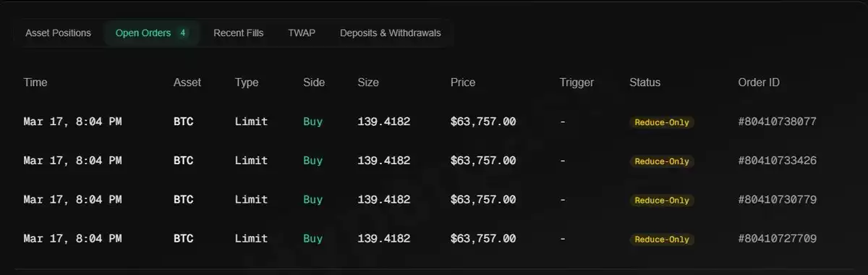The height and width of the screenshot is (275, 868).
Task: Click the Status column header
Action: (645, 82)
